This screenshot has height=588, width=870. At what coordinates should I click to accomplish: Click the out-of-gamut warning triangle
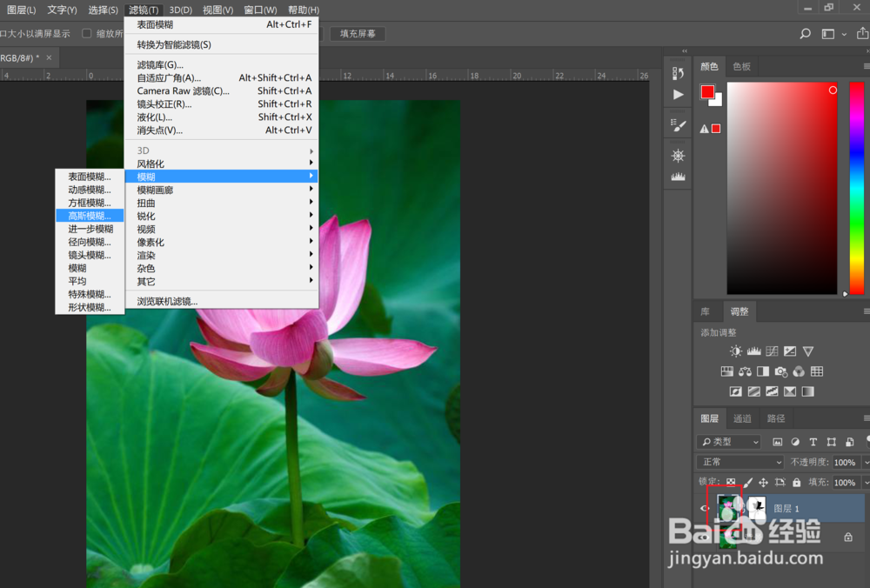point(704,129)
